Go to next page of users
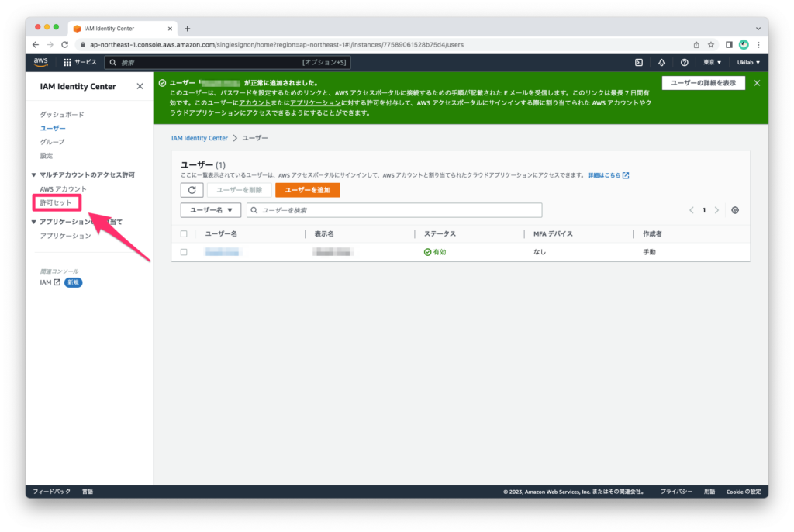794x532 pixels. click(716, 210)
